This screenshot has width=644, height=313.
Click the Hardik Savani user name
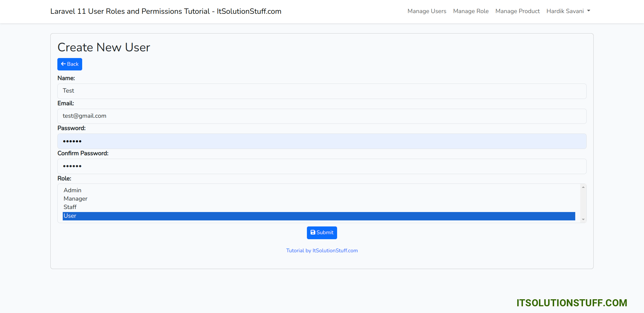tap(565, 11)
